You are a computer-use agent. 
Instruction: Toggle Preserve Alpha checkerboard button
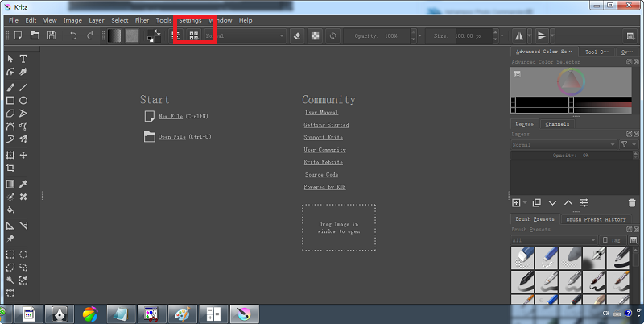tap(315, 35)
